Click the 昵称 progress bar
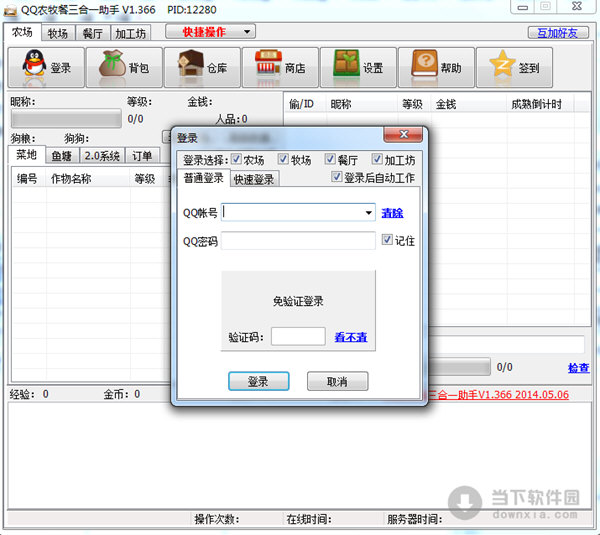600x535 pixels. tap(66, 119)
